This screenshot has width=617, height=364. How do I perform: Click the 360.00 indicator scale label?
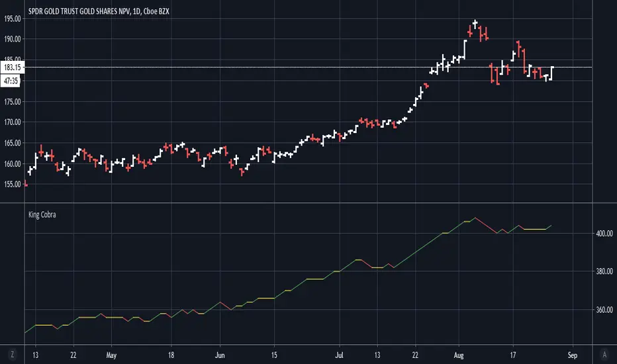coord(604,310)
